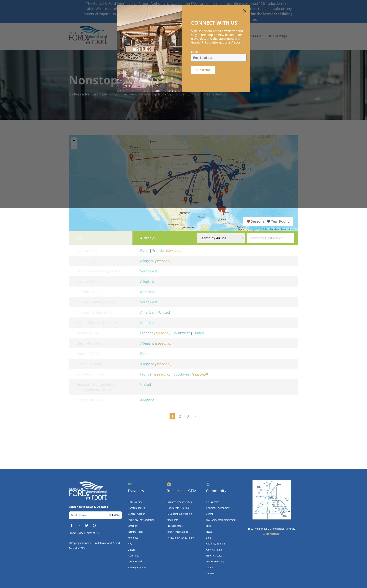367x588 pixels.
Task: Open the OpenStreetMap attribution link
Action: coord(272,229)
